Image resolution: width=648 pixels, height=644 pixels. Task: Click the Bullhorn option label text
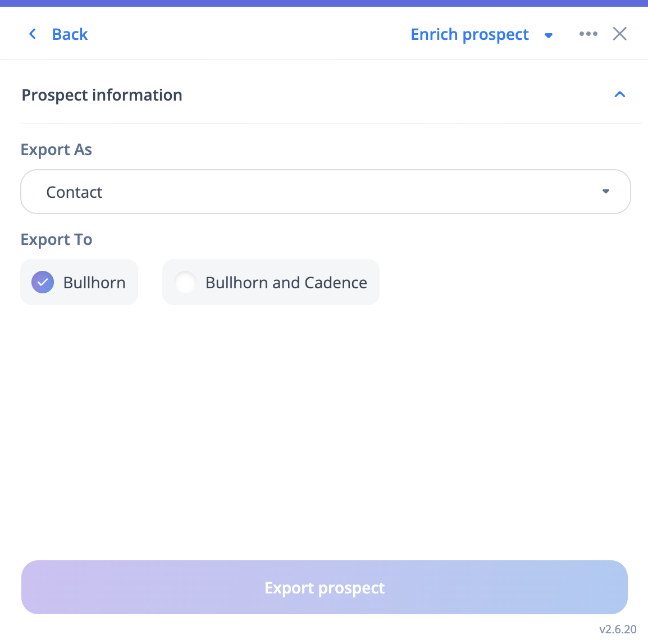pyautogui.click(x=94, y=282)
